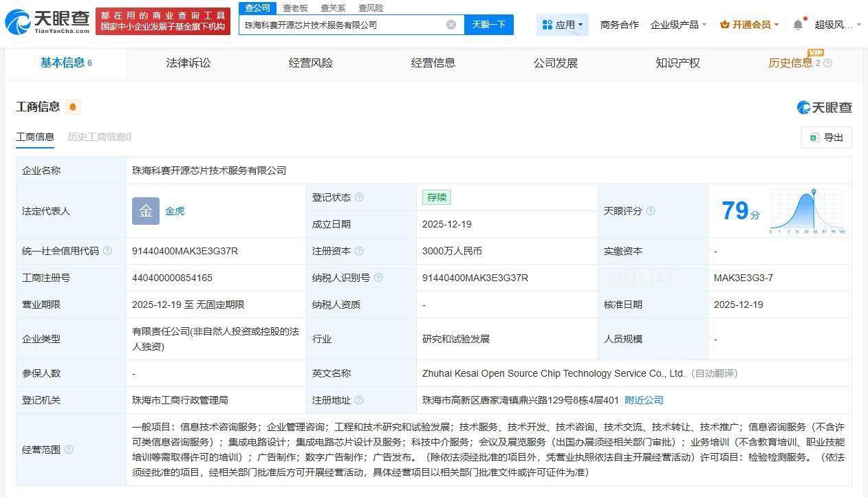The image size is (868, 497).
Task: Click the 珠海市工商行政管理局 cell
Action: [x=180, y=400]
